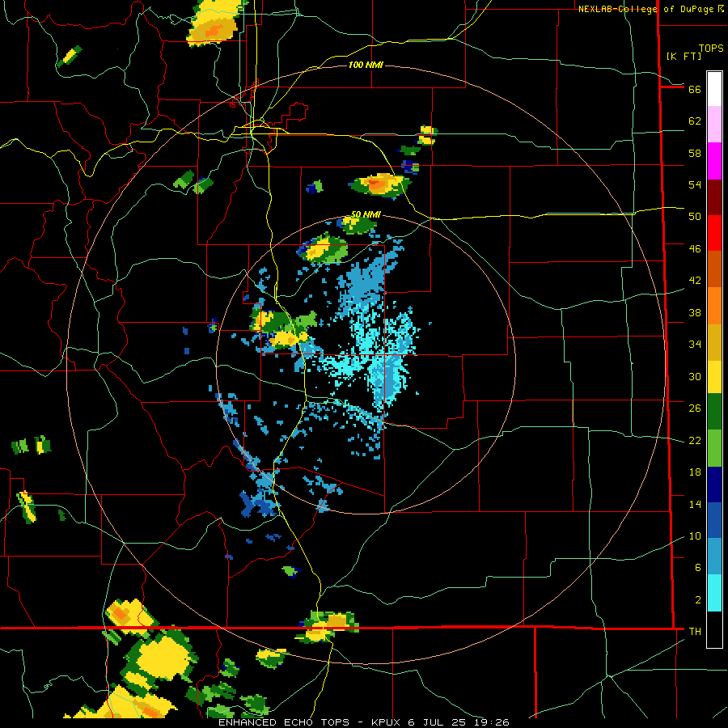Select the 26 value on the legend
The height and width of the screenshot is (728, 728).
pyautogui.click(x=695, y=408)
